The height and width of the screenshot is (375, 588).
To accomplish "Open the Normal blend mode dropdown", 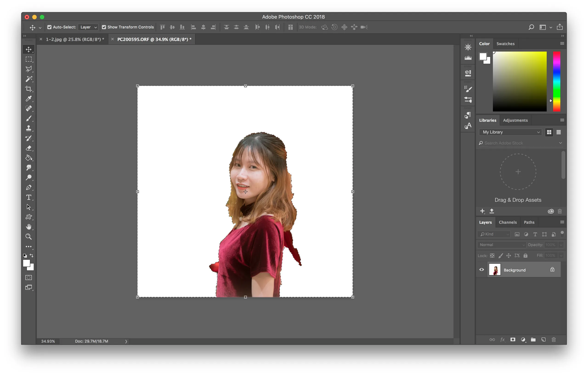I will coord(501,245).
